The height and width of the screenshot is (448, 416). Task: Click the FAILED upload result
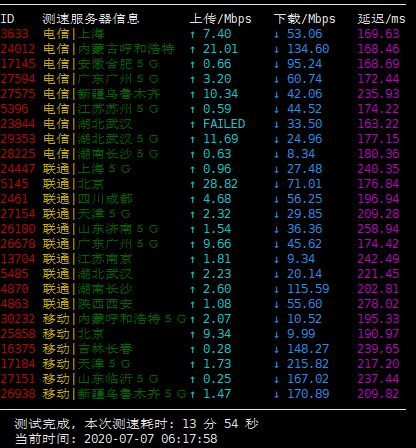pyautogui.click(x=224, y=124)
